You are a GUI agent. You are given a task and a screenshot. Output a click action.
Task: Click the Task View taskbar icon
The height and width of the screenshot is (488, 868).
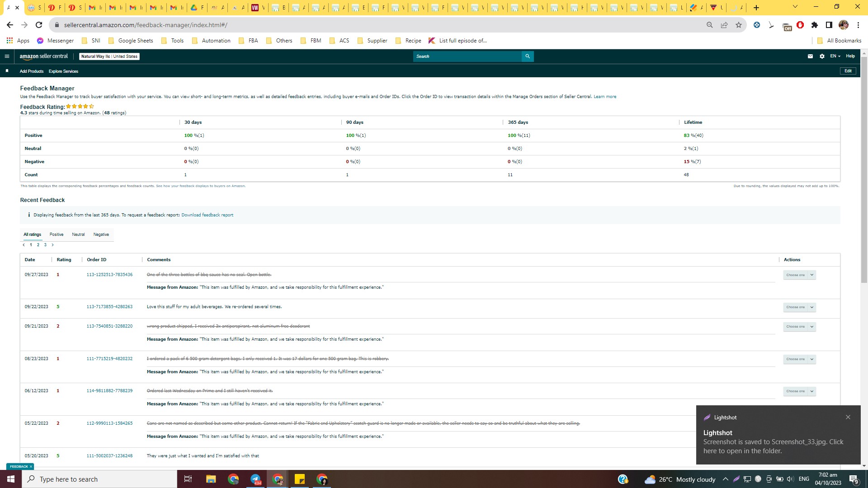188,479
